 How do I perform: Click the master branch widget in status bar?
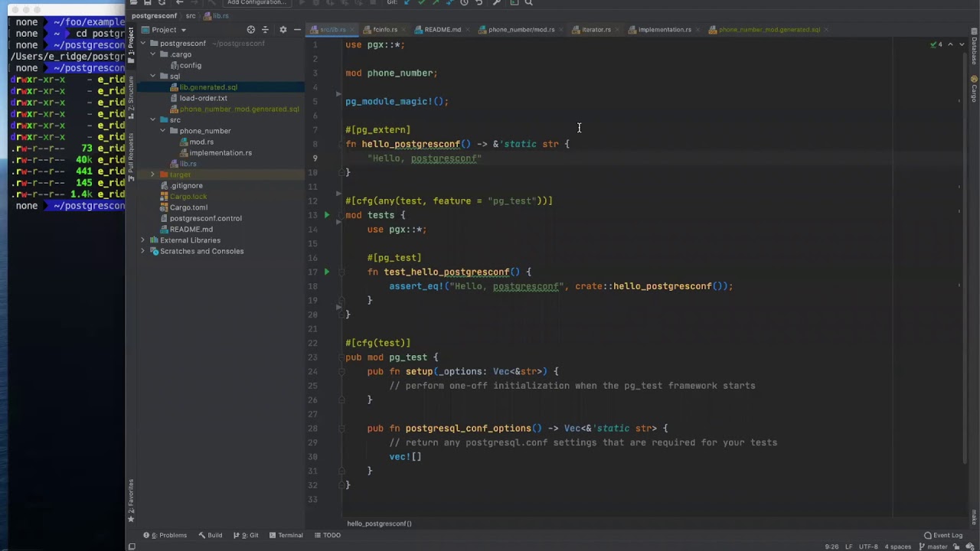coord(933,547)
